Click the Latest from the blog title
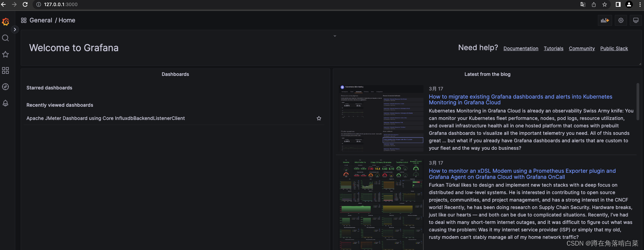 click(x=487, y=74)
